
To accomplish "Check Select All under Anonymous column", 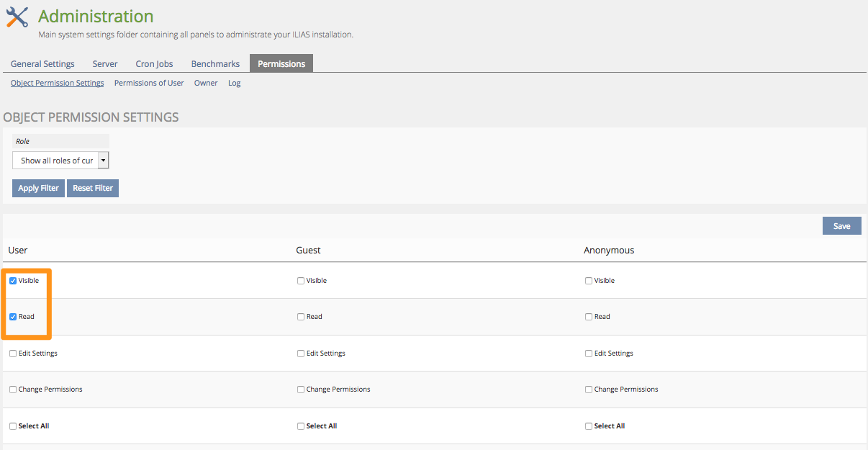I will click(589, 426).
